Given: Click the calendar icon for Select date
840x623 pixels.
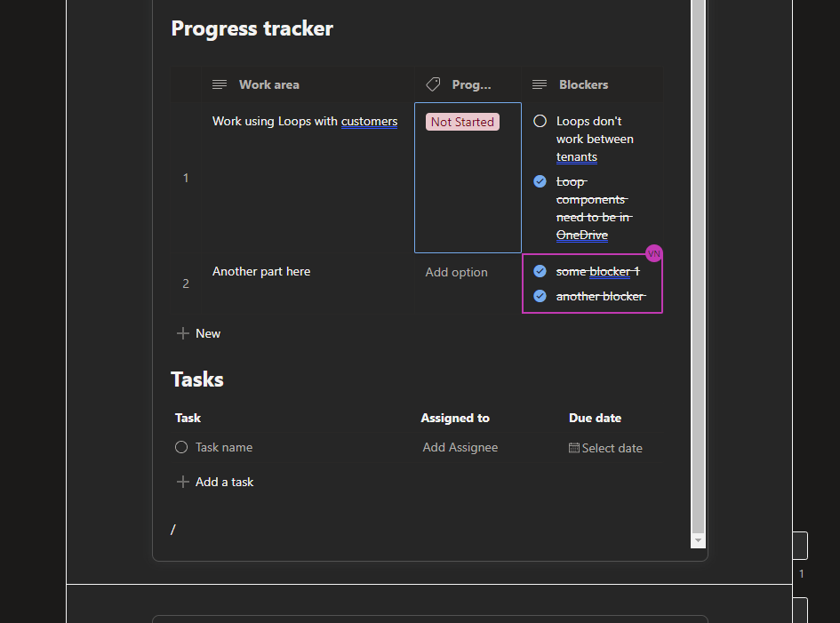Looking at the screenshot, I should [574, 448].
